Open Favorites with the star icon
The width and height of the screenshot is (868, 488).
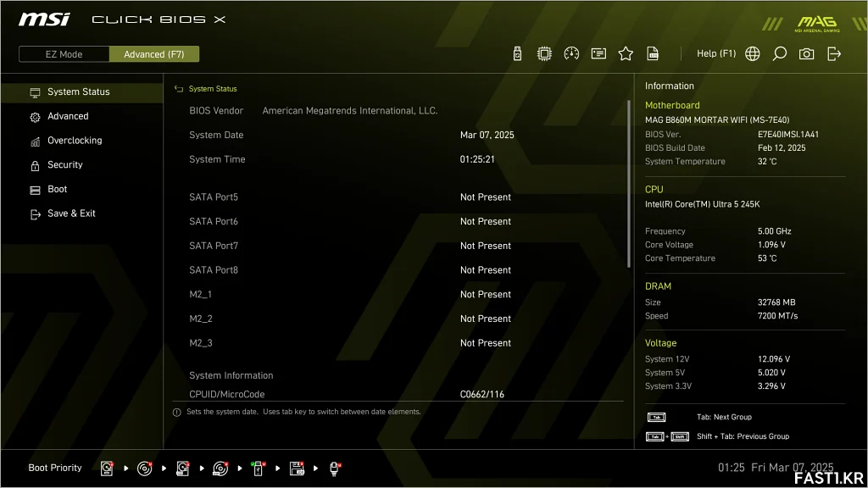click(x=626, y=53)
